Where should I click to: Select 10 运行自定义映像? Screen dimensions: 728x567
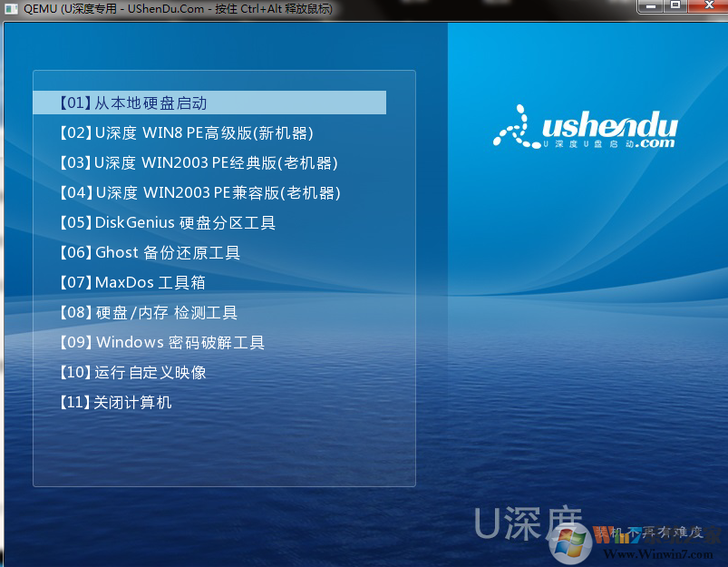coord(132,372)
